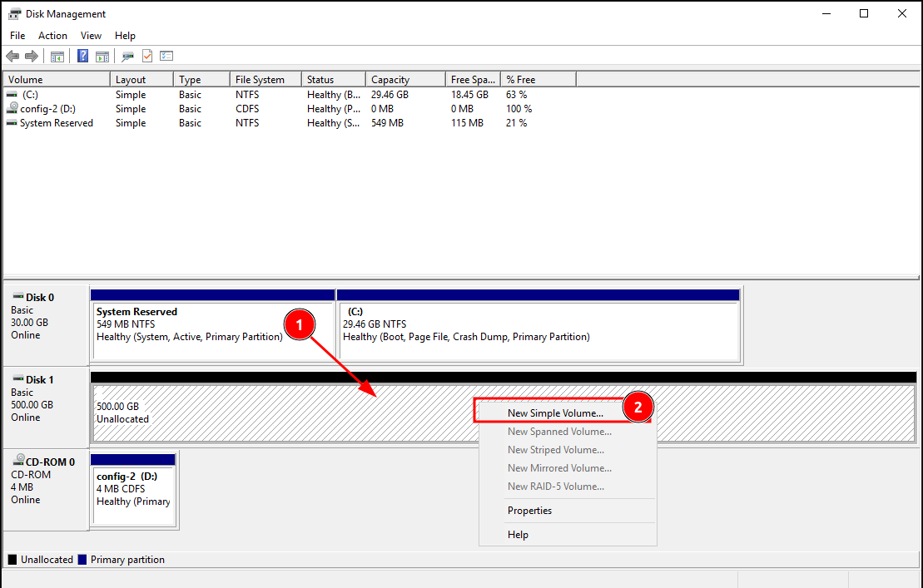Select the (C:) partition block on Disk 0
Image resolution: width=923 pixels, height=588 pixels.
(x=538, y=324)
